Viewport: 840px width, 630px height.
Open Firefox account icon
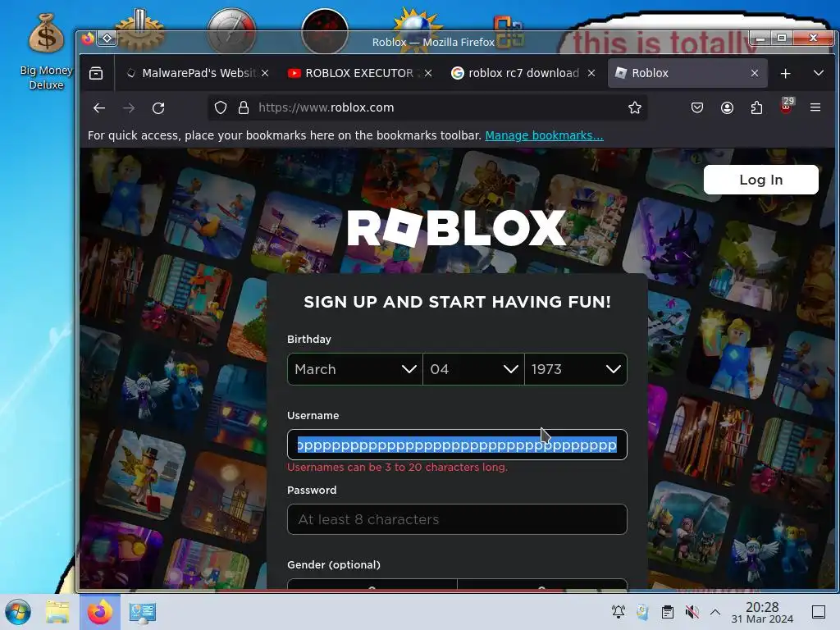tap(727, 107)
